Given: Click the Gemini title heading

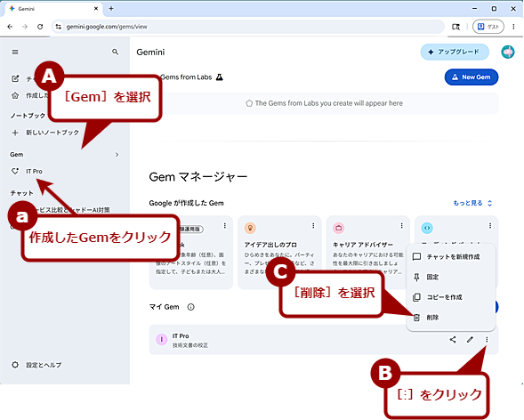Looking at the screenshot, I should tap(150, 52).
